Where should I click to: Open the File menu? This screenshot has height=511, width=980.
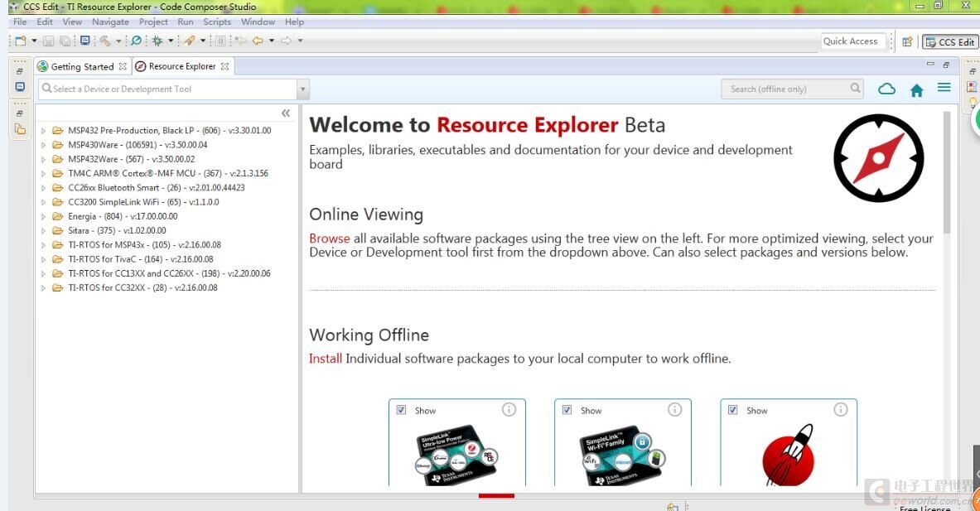(x=20, y=22)
